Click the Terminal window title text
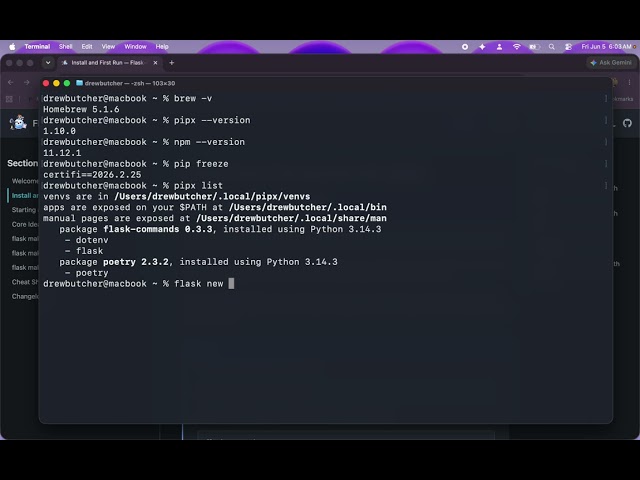The width and height of the screenshot is (640, 480). click(x=130, y=83)
